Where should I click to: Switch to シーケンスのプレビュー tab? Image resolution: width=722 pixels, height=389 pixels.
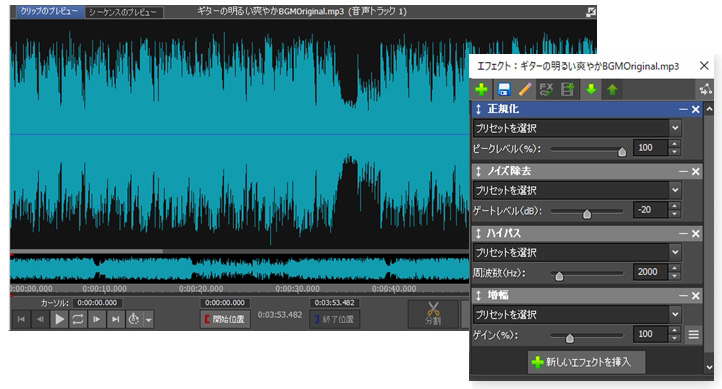coord(123,12)
